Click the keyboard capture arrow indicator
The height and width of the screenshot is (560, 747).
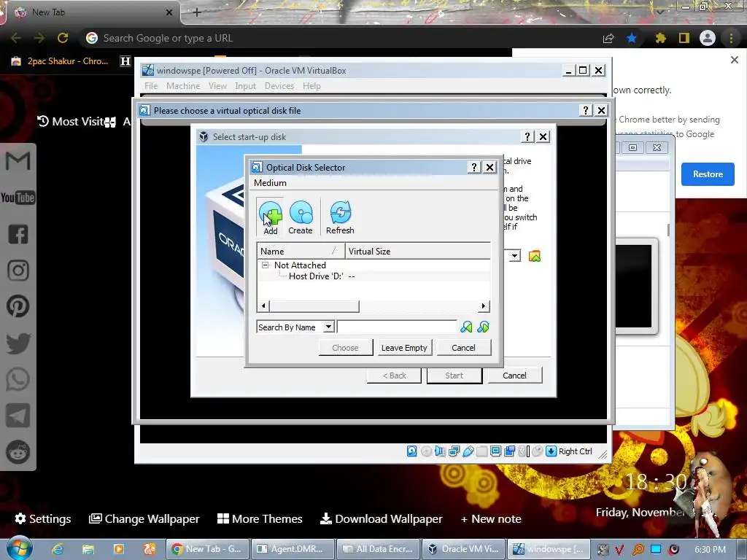pos(551,451)
